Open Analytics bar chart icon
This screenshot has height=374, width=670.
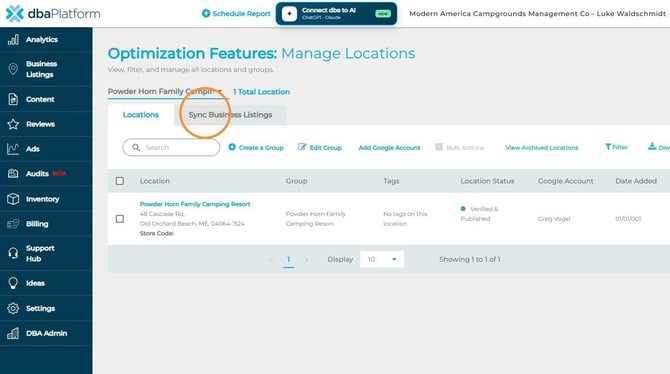[x=13, y=40]
